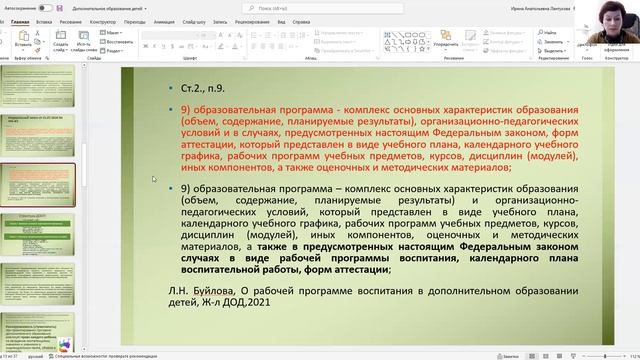The image size is (640, 360).
Task: Toggle the AutoSave switch
Action: [x=45, y=8]
